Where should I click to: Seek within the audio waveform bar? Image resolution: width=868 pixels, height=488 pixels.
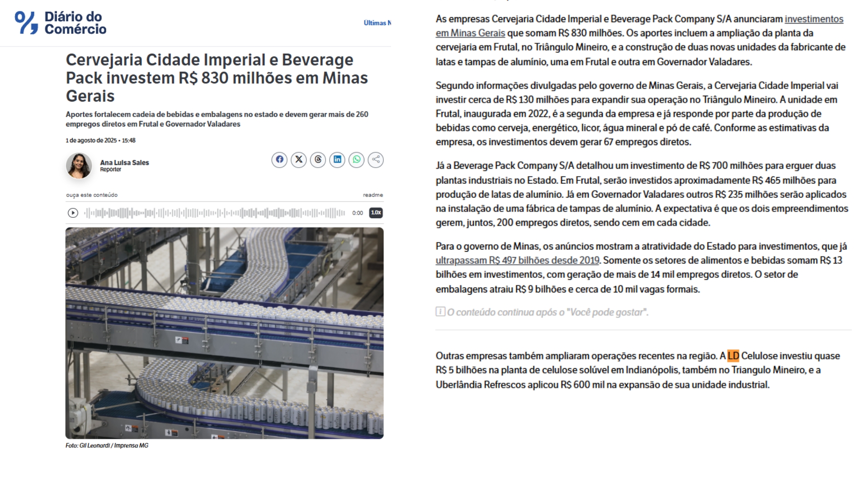(x=215, y=213)
